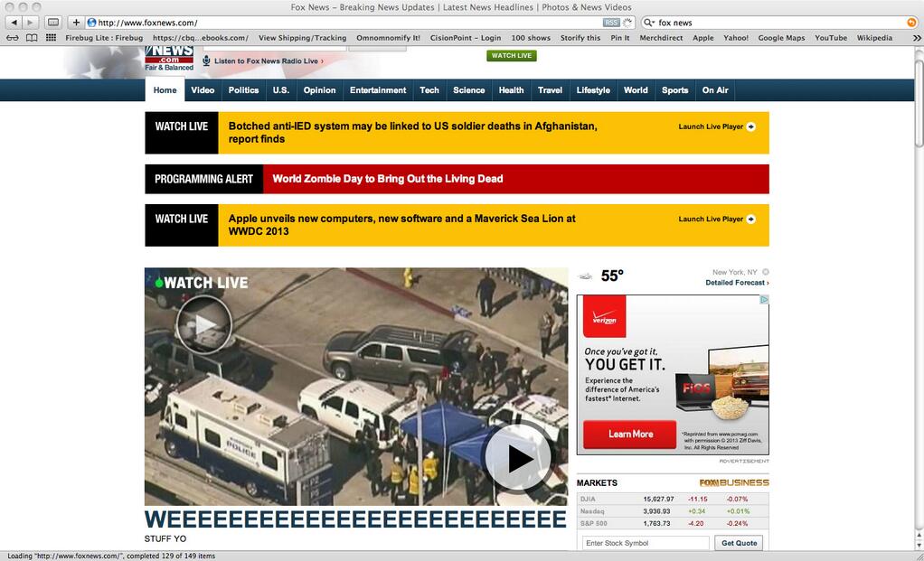Open the Politics section
Image resolution: width=924 pixels, height=561 pixels.
(x=243, y=90)
